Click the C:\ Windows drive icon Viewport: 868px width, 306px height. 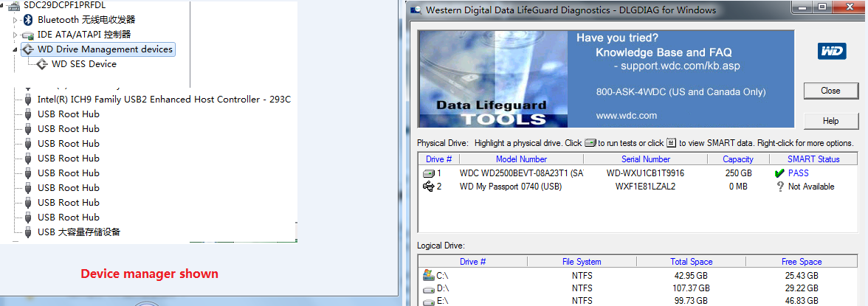coord(428,274)
